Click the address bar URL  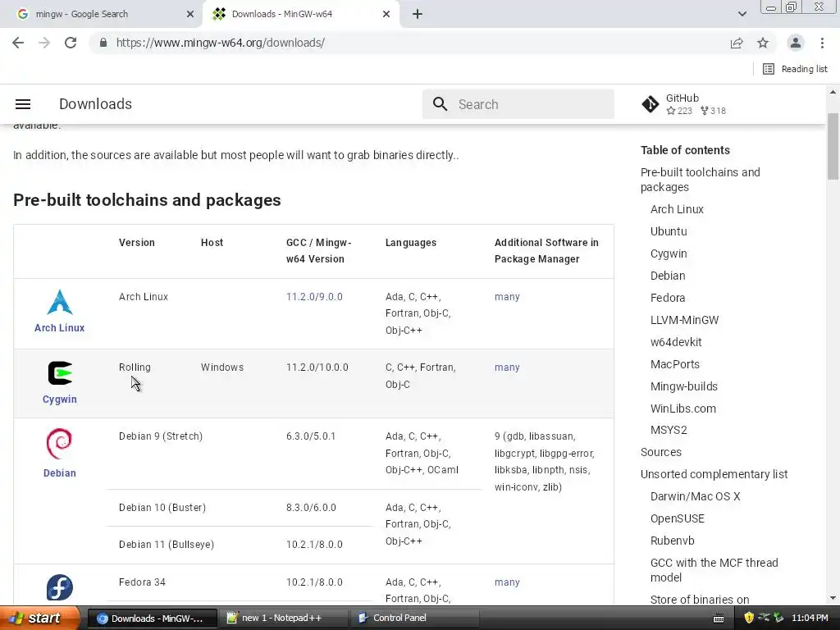click(x=220, y=43)
